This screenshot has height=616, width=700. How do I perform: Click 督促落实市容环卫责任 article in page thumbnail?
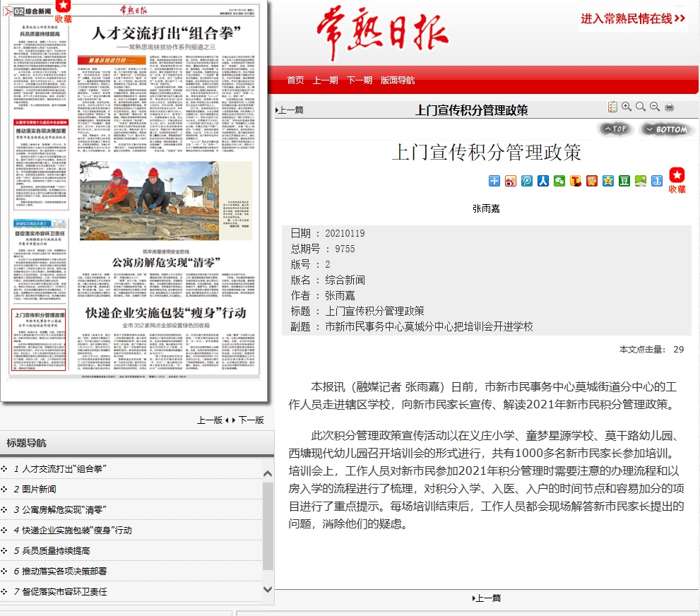(x=40, y=259)
